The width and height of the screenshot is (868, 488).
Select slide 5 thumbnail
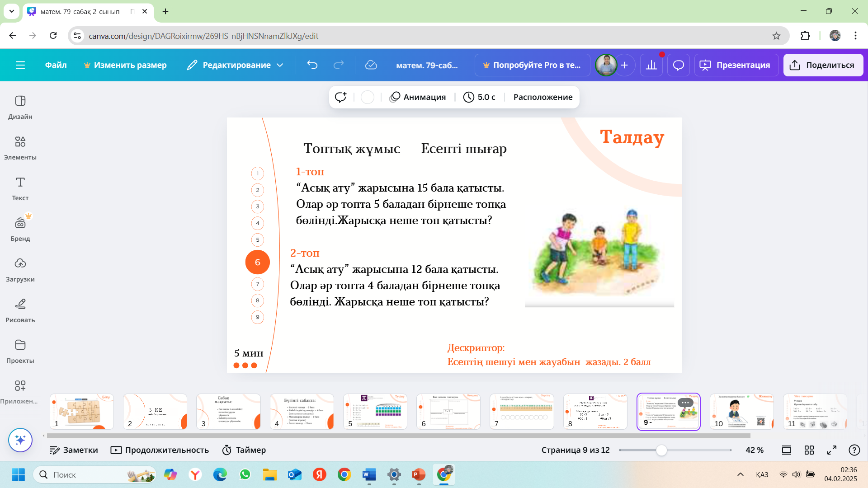pyautogui.click(x=375, y=411)
